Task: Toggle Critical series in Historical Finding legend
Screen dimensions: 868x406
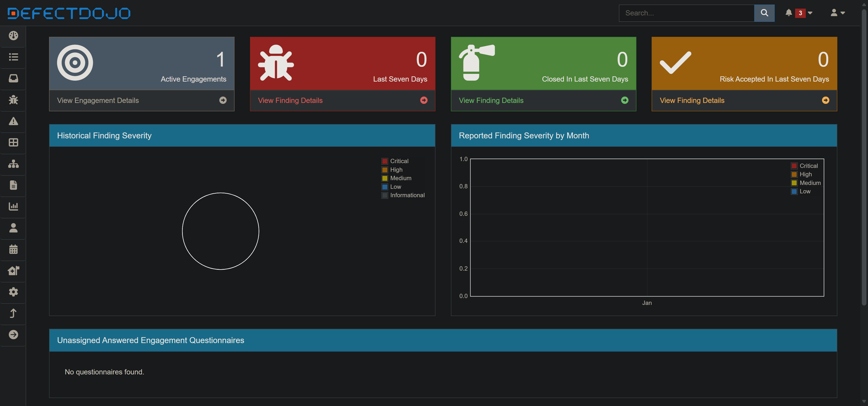Action: point(399,161)
